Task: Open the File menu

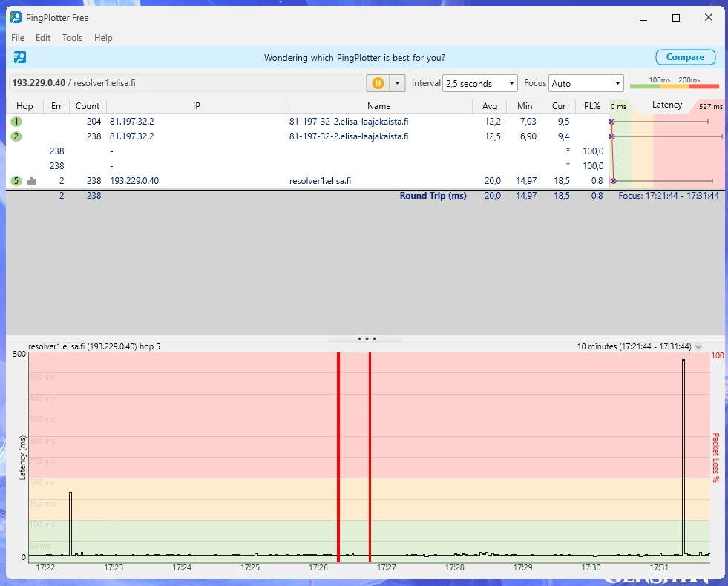Action: [18, 38]
